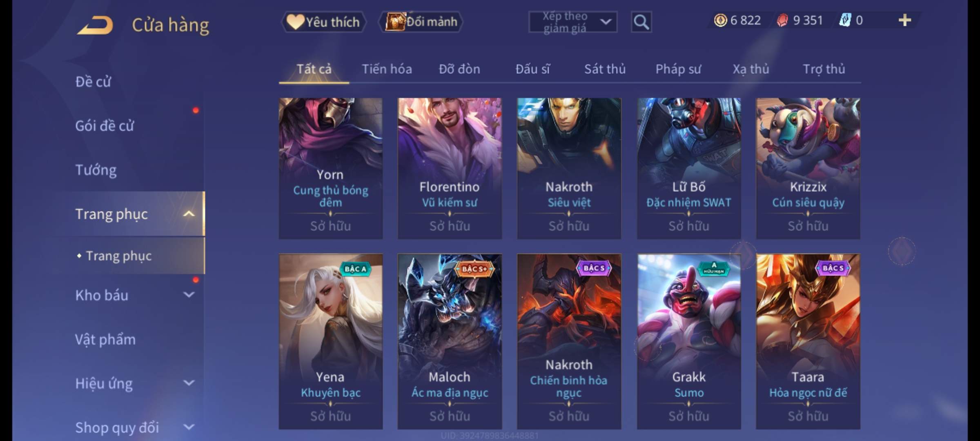Image resolution: width=980 pixels, height=441 pixels.
Task: Open Yêu thích favorites heart button
Action: [323, 22]
